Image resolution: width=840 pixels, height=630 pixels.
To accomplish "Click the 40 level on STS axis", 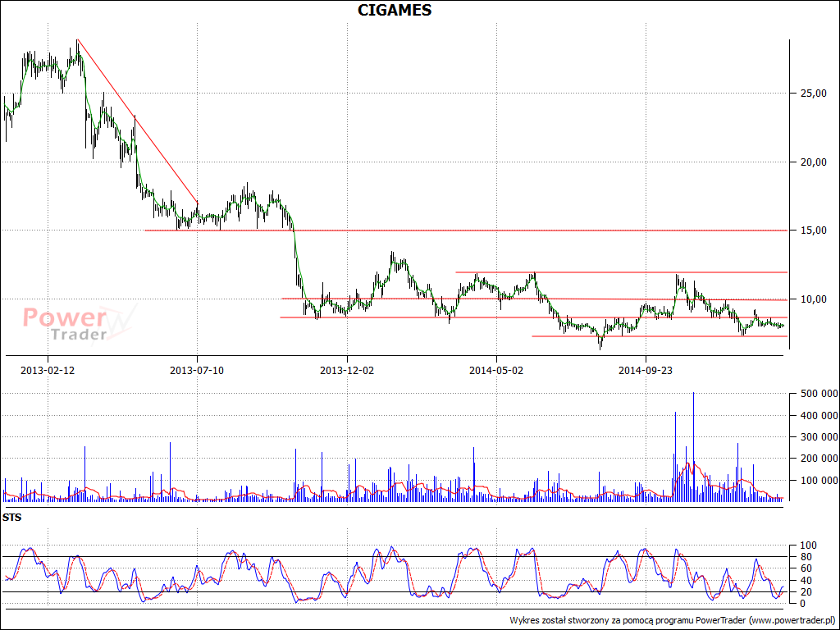I will (807, 580).
